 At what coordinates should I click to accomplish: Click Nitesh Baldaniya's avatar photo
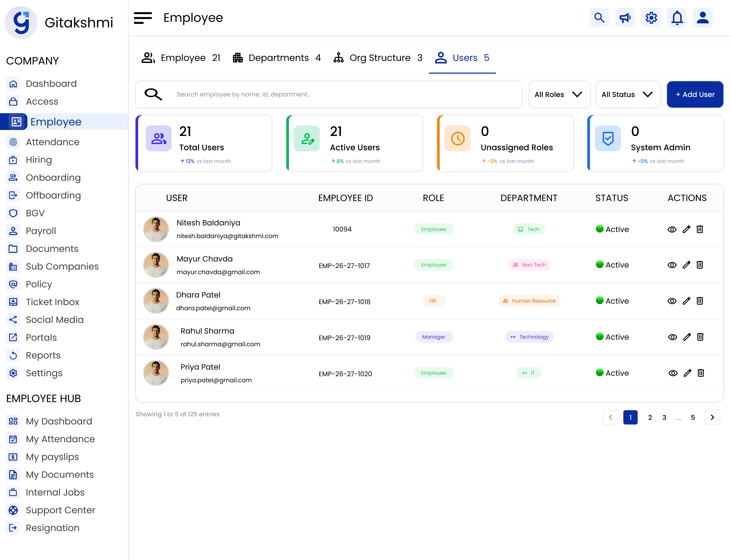156,229
